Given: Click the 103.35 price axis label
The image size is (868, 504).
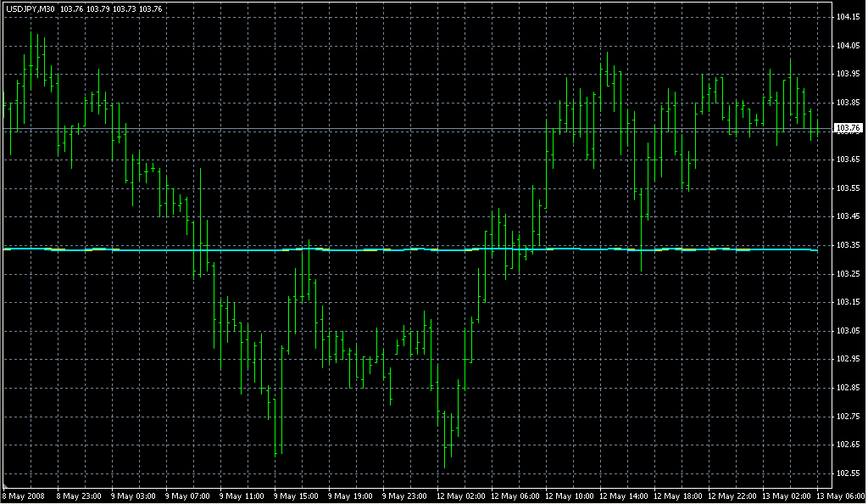Looking at the screenshot, I should (x=848, y=244).
